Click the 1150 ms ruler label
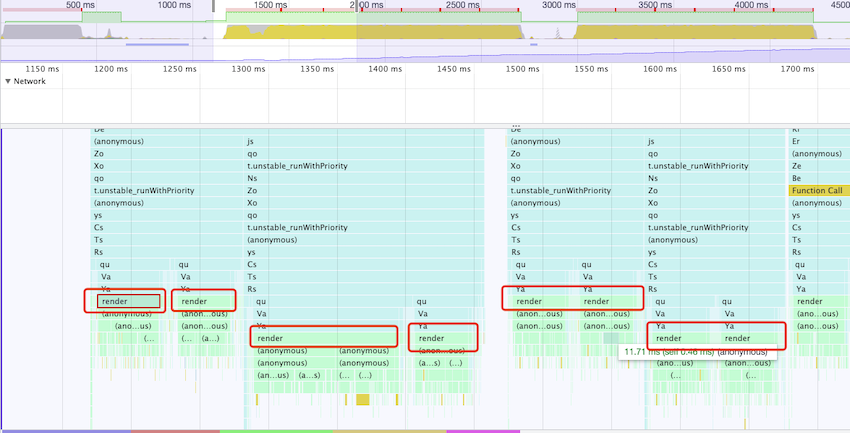Screen dimensions: 850x433 (x=42, y=69)
